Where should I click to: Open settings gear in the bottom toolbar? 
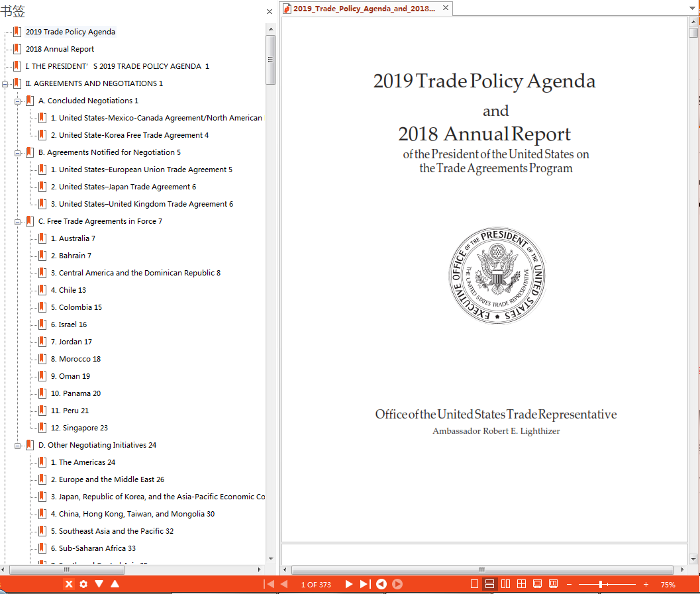click(x=83, y=583)
